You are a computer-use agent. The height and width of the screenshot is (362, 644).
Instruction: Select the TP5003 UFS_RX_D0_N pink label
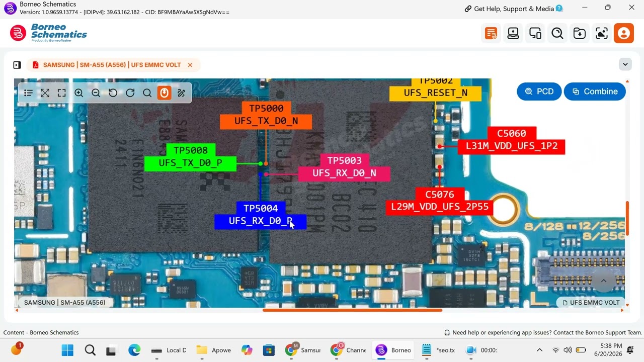344,167
